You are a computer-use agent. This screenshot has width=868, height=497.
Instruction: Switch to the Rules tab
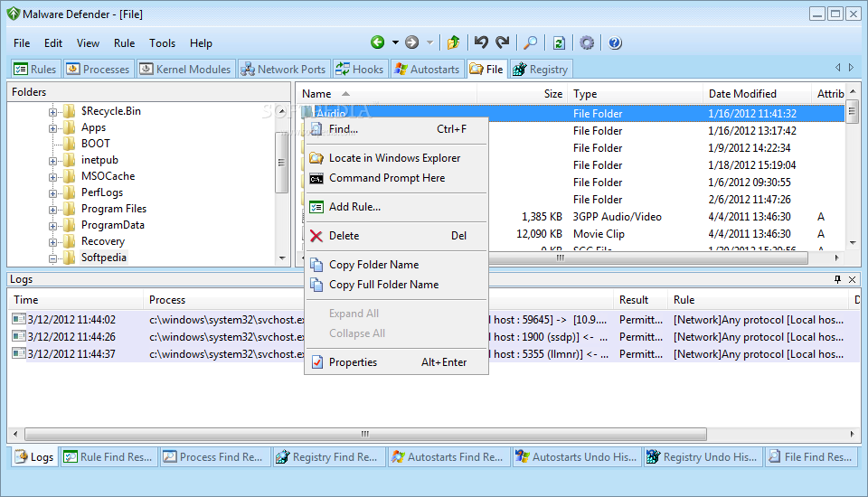(x=35, y=70)
